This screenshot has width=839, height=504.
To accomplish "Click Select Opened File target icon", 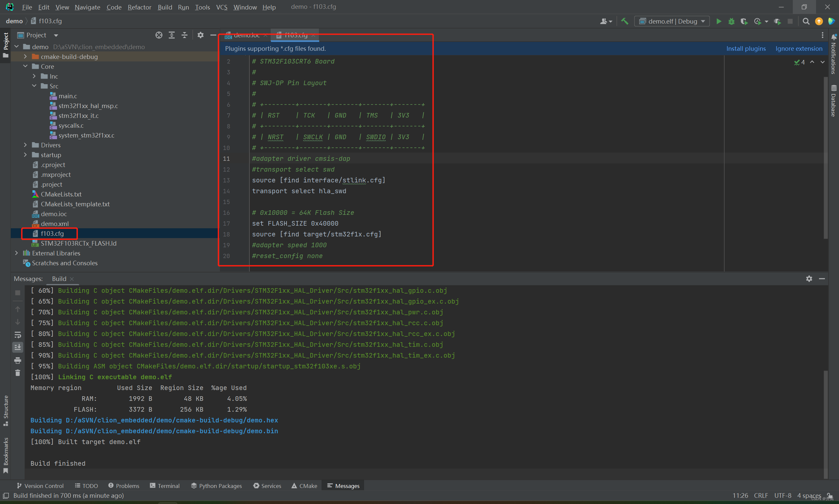I will pyautogui.click(x=159, y=35).
